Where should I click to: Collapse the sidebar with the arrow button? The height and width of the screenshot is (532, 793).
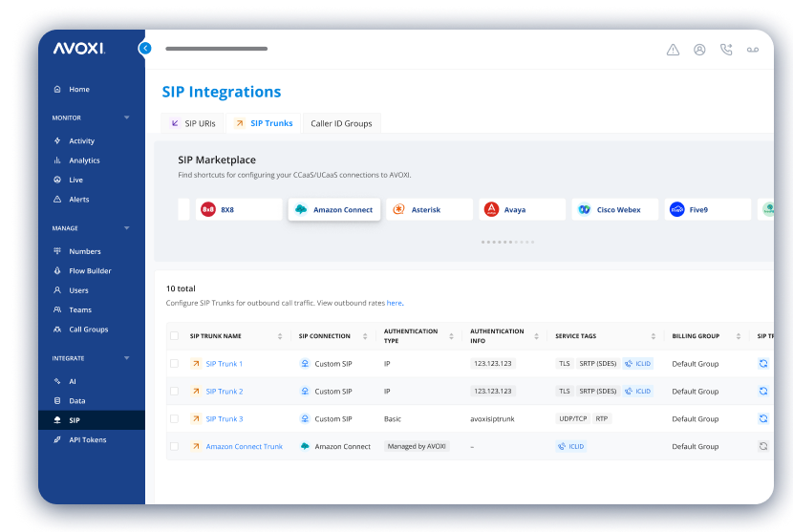[x=145, y=48]
